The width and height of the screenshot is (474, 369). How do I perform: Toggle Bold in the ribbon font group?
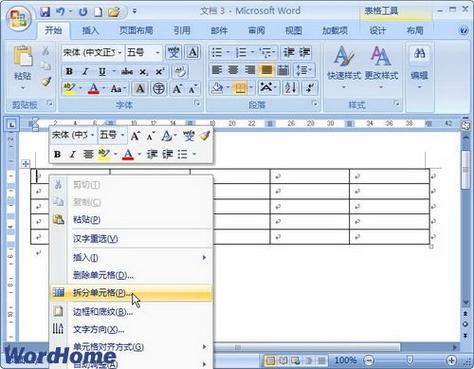[x=69, y=71]
